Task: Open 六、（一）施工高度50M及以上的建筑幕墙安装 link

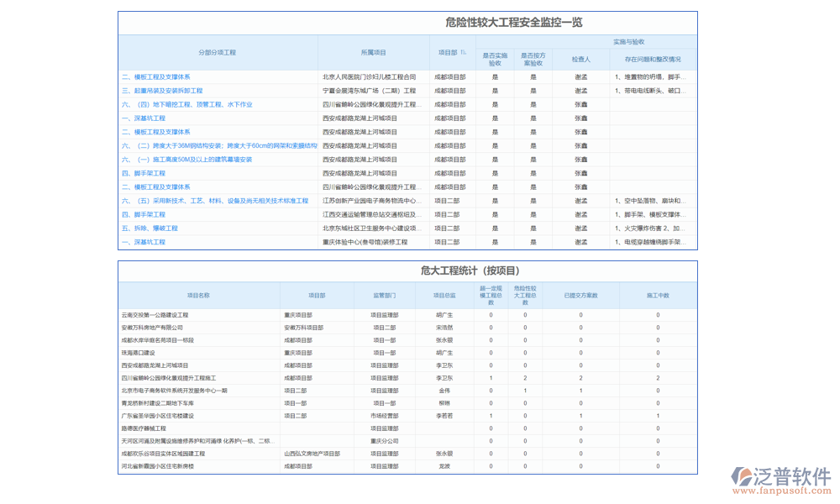Action: pyautogui.click(x=186, y=160)
